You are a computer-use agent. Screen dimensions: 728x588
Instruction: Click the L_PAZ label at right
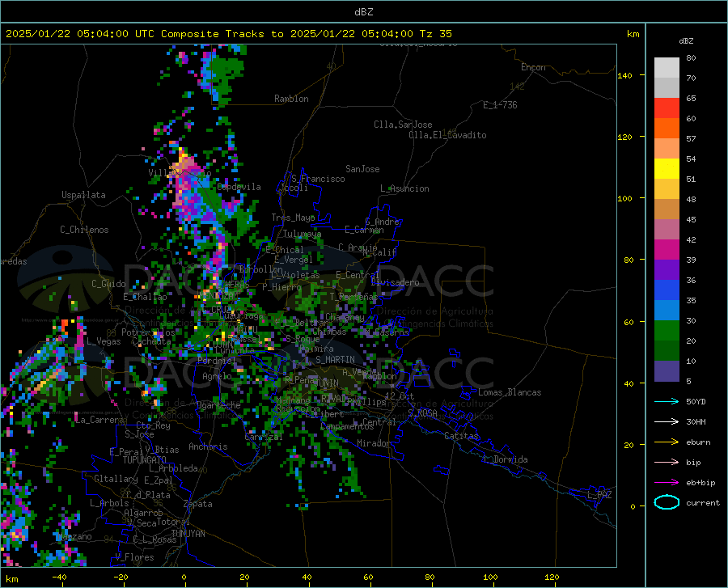tap(599, 495)
